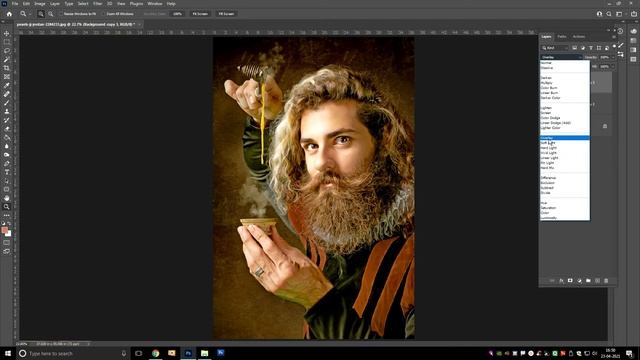Click the Fit Screen button
Image resolution: width=640 pixels, height=360 pixels.
(x=200, y=14)
